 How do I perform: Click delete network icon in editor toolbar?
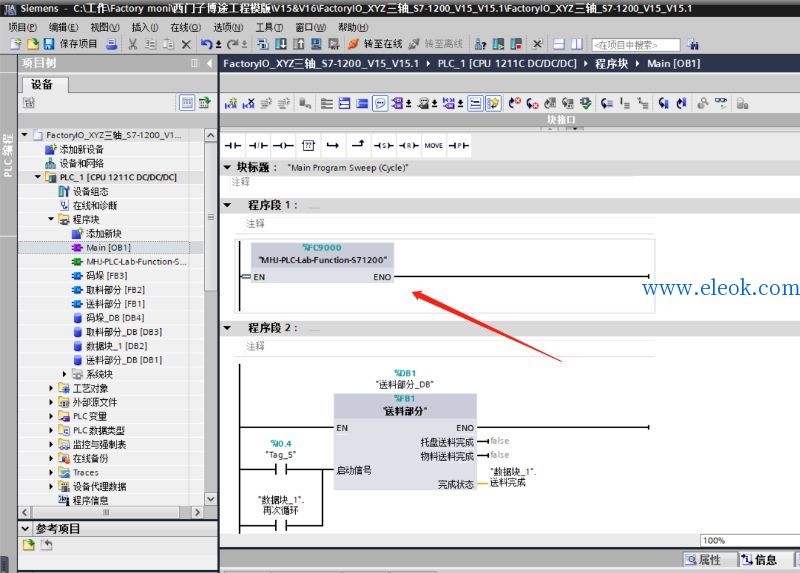click(x=248, y=104)
